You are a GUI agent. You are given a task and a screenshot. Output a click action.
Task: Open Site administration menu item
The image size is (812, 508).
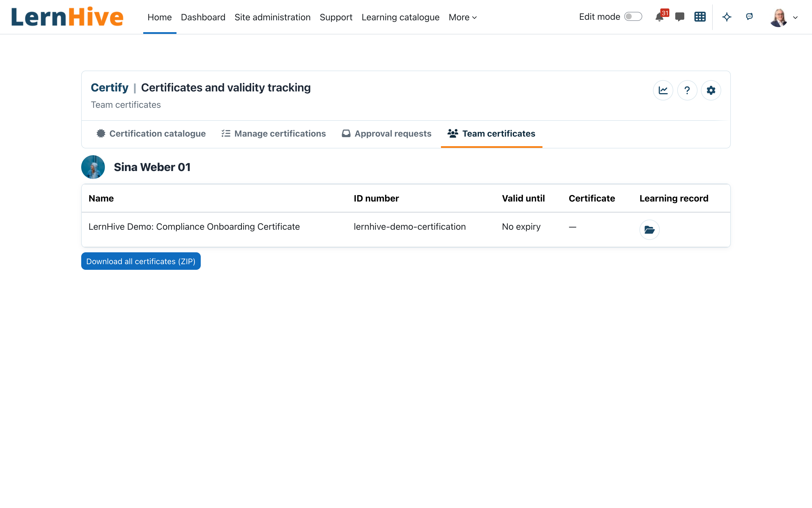tap(272, 17)
